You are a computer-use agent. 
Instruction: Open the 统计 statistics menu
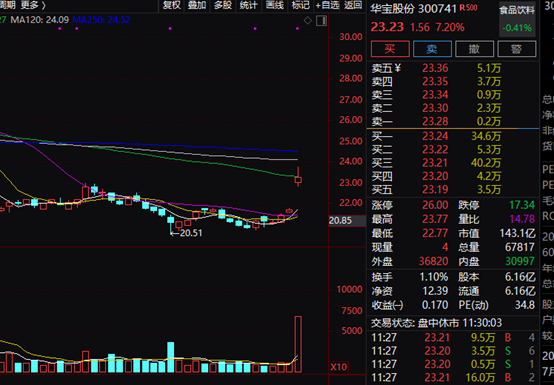[248, 5]
